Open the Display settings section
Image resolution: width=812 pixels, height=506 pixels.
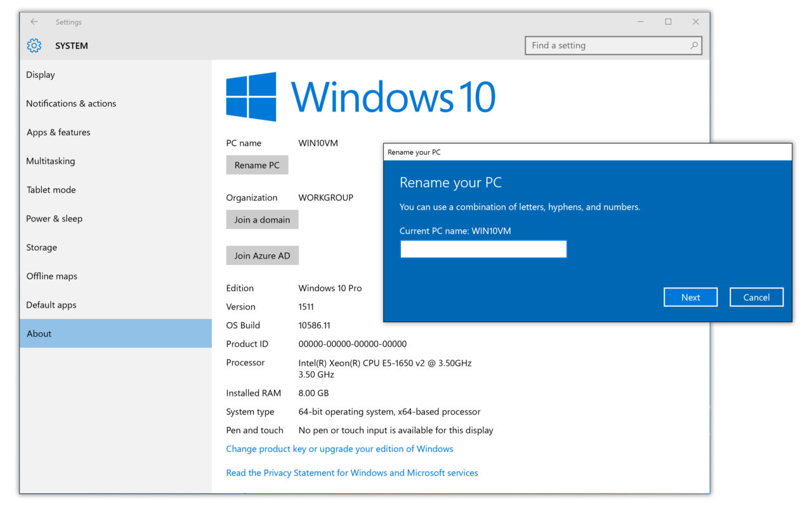pyautogui.click(x=115, y=75)
